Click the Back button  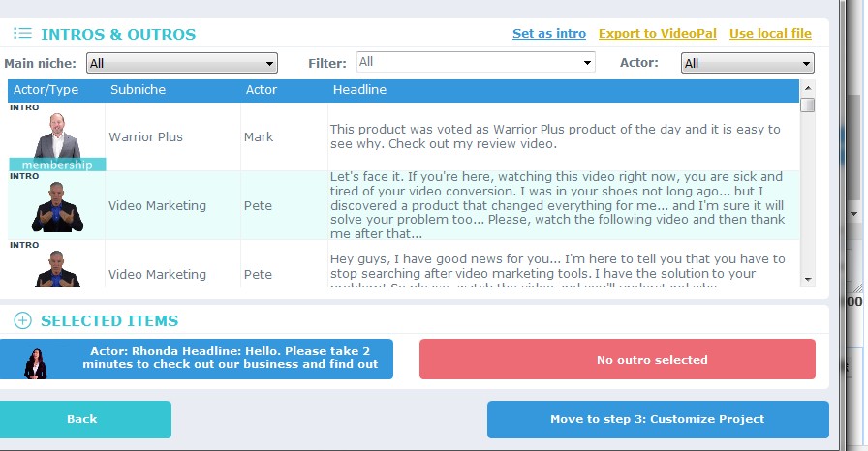82,419
